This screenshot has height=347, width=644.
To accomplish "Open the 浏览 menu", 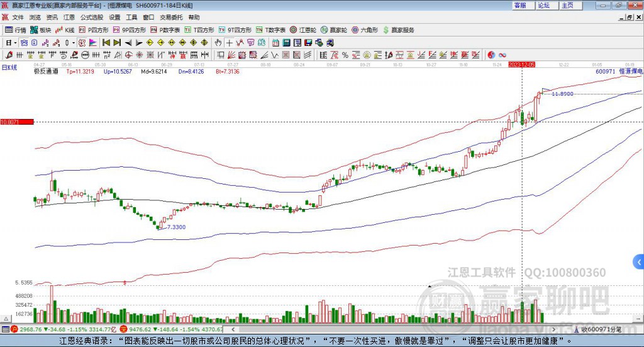I will (x=35, y=17).
